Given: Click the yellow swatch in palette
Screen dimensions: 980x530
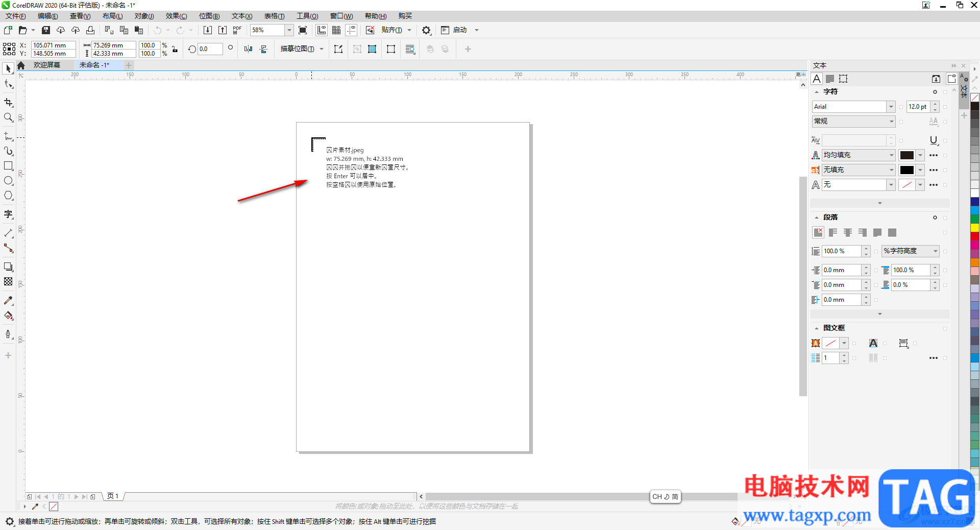Looking at the screenshot, I should point(975,228).
